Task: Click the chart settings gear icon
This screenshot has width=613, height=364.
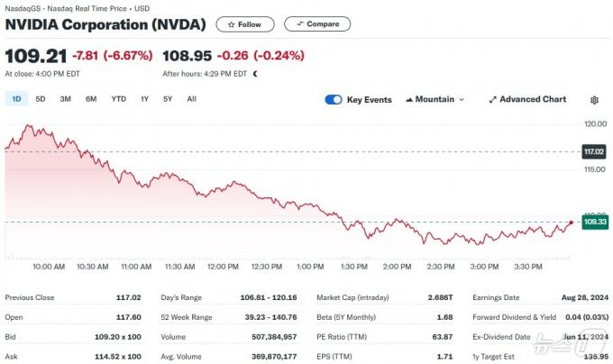Action: pyautogui.click(x=594, y=100)
